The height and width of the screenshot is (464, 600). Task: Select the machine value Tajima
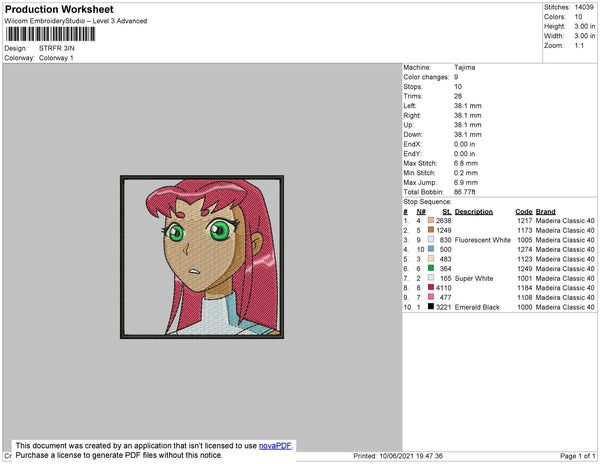[x=465, y=67]
